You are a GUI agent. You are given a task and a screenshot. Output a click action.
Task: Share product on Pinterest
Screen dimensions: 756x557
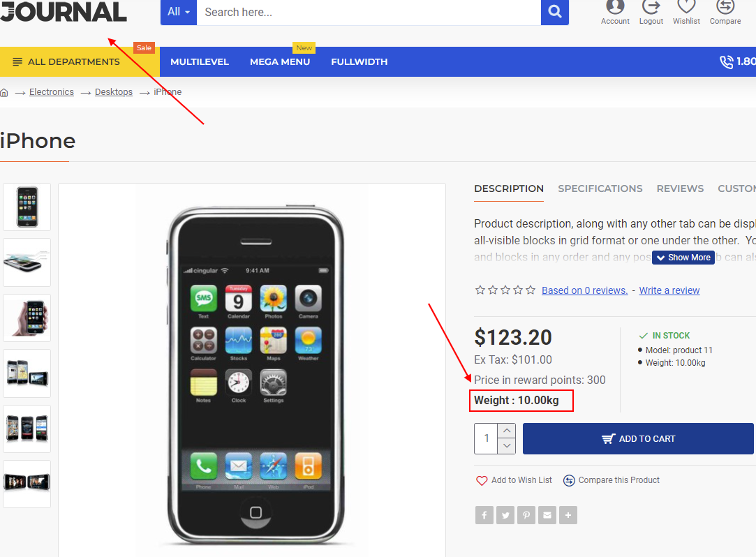pos(526,515)
